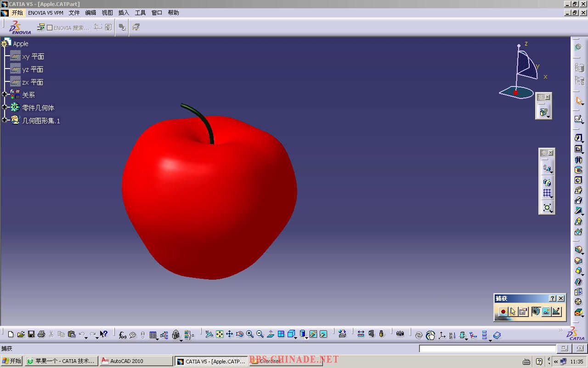Click the camera capture icon
This screenshot has width=588, height=368.
tap(400, 334)
